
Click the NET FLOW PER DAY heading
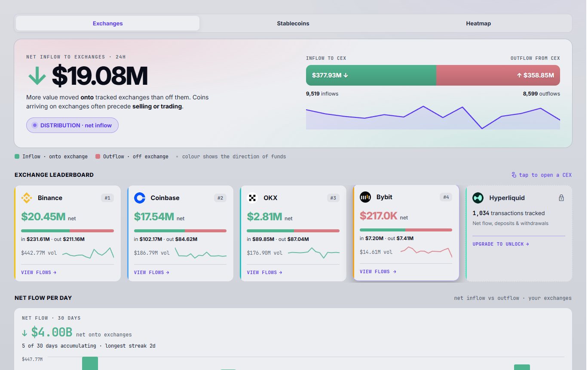43,298
